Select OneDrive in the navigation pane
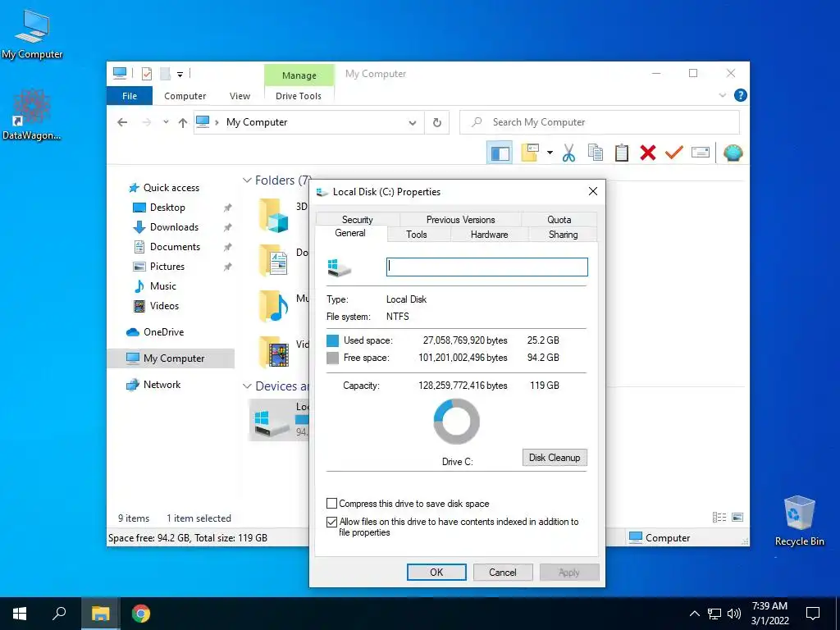This screenshot has height=630, width=840. point(163,332)
